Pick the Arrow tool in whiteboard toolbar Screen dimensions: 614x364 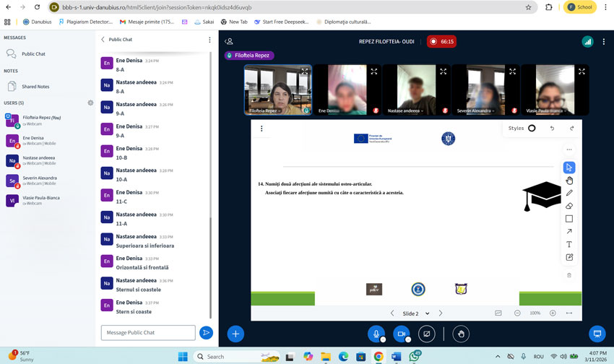pos(569,232)
